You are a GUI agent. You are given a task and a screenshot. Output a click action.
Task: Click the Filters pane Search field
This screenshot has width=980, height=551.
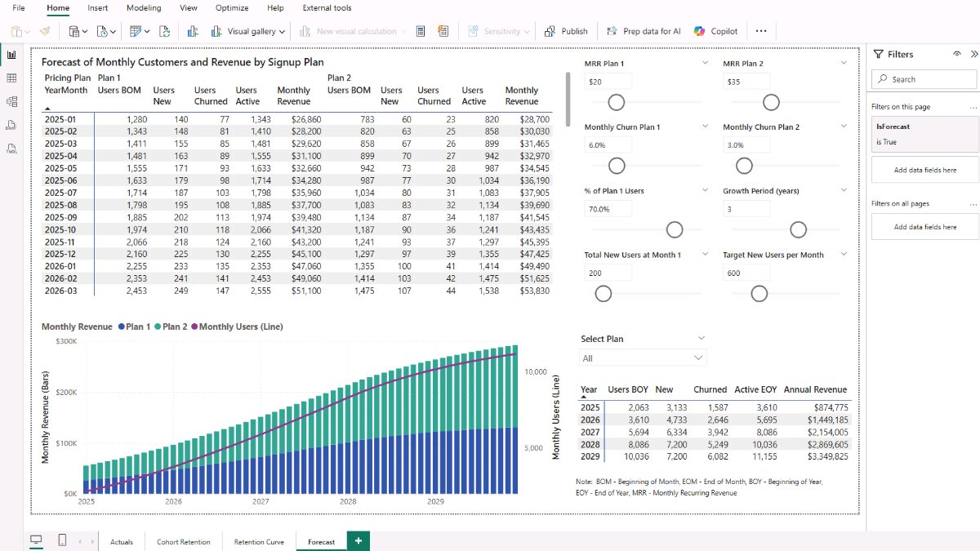924,79
